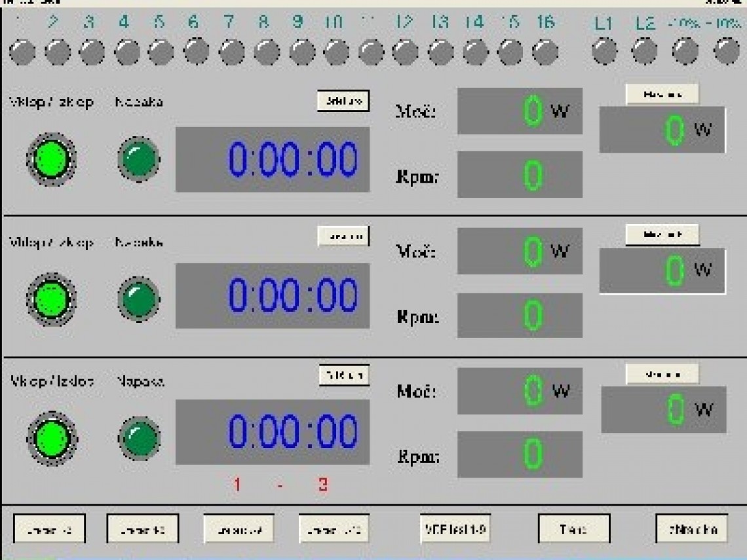
Task: Click the bottom panel Moč watt readout
Action: coord(520,391)
